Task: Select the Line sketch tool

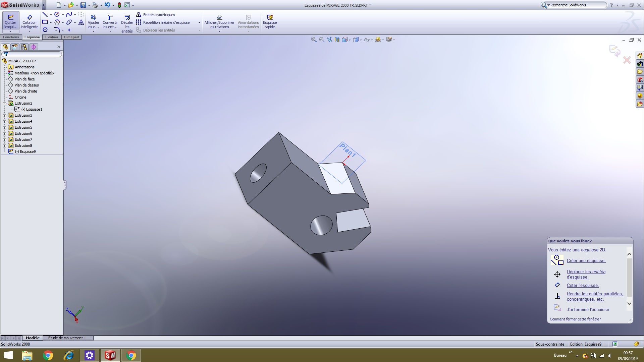Action: 45,14
